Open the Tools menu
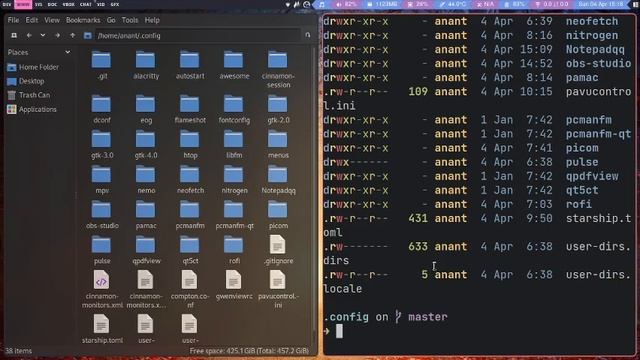Screen dimensions: 640x360 (x=130, y=20)
